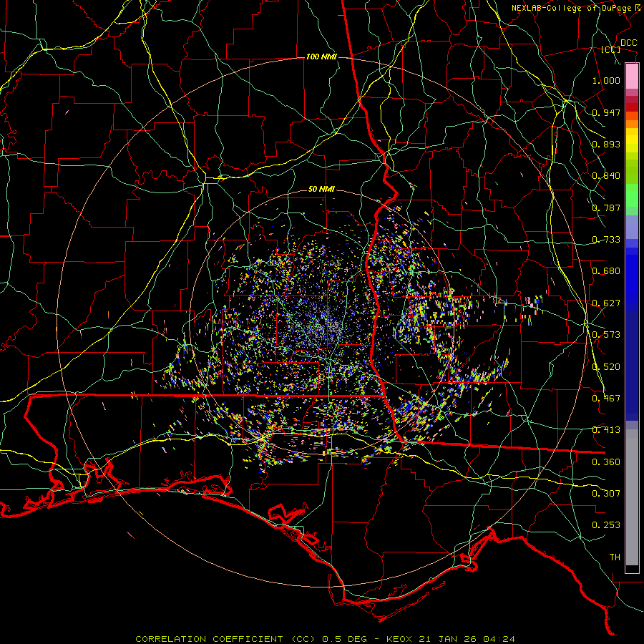Viewport: 644px width, 644px height.
Task: Click the [CC] units label
Action: click(611, 50)
